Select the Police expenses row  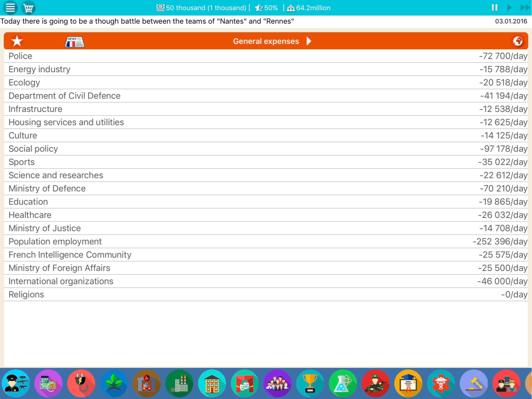click(x=266, y=56)
